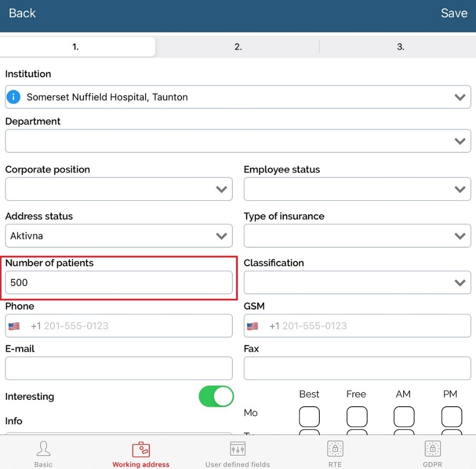The height and width of the screenshot is (469, 476).
Task: Expand the Type of insurance dropdown
Action: 357,236
